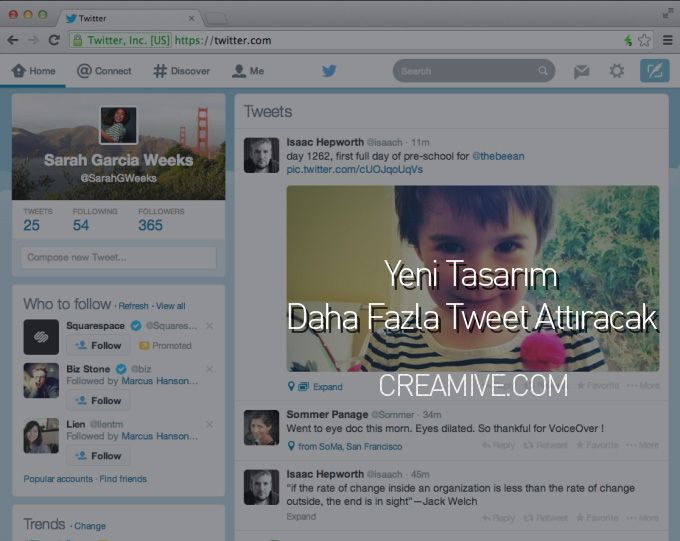Click the Squarespace logo avatar

click(x=41, y=337)
